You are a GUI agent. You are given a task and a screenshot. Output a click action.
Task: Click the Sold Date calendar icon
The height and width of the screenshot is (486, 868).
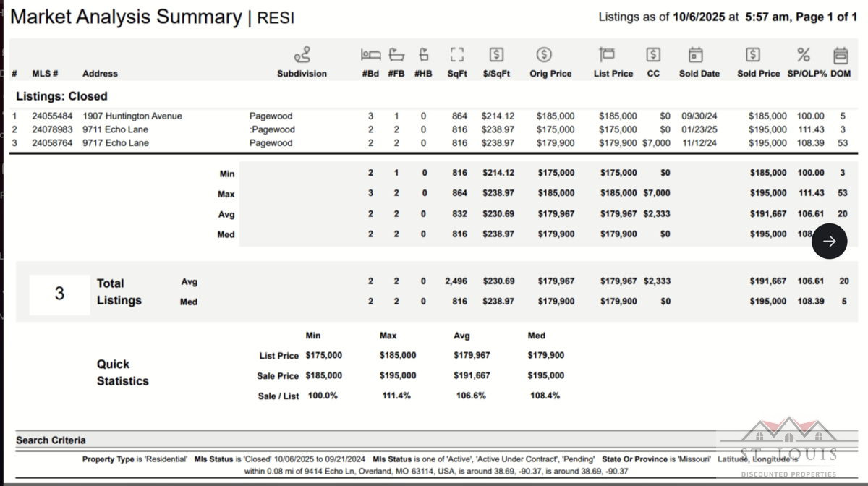click(695, 55)
